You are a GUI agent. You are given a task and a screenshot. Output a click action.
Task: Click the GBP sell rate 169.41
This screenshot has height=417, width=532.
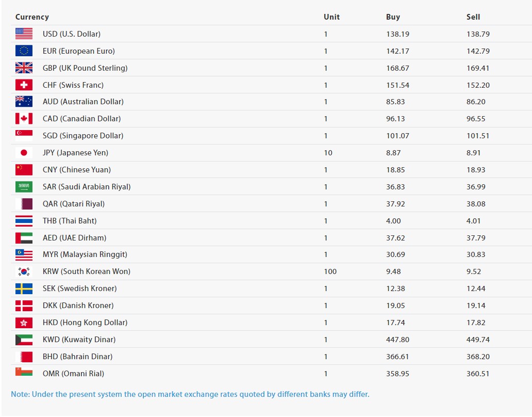pyautogui.click(x=478, y=68)
